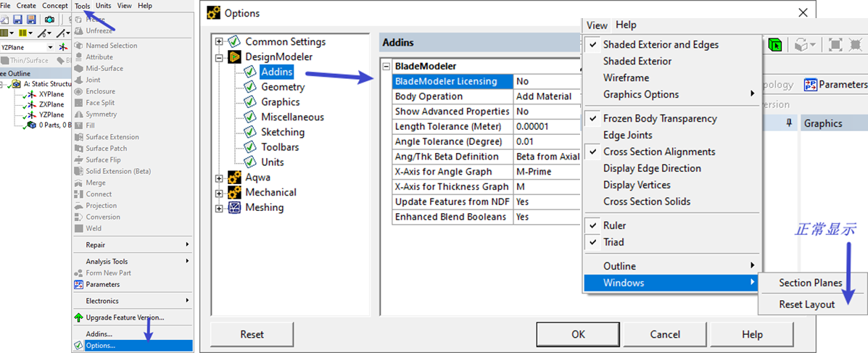Open the YZPlane plane dropdown

click(x=50, y=47)
